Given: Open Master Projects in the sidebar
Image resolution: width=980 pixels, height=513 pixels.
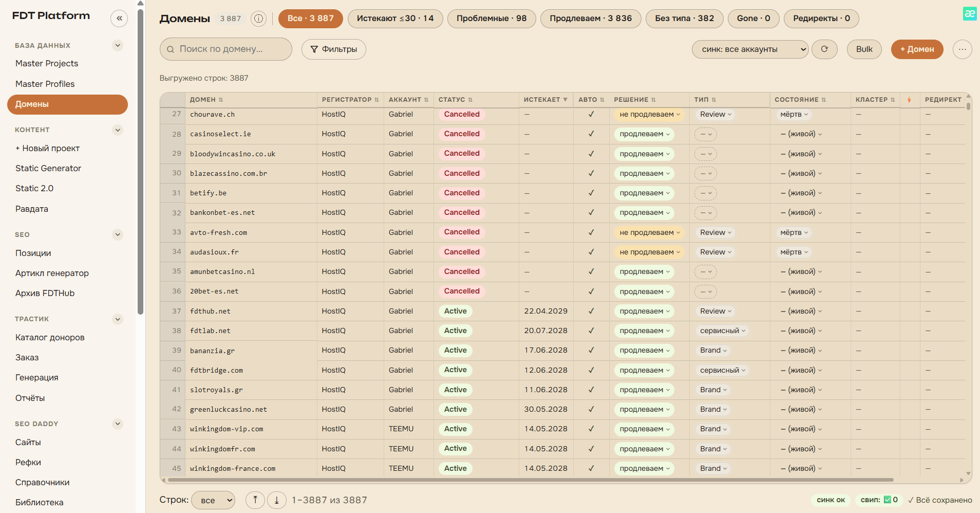Looking at the screenshot, I should click(x=47, y=63).
